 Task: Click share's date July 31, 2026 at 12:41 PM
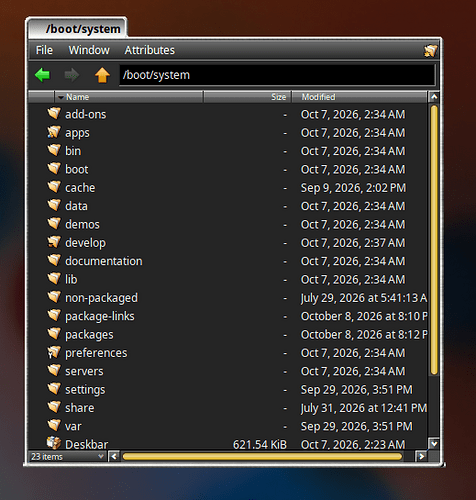click(364, 408)
